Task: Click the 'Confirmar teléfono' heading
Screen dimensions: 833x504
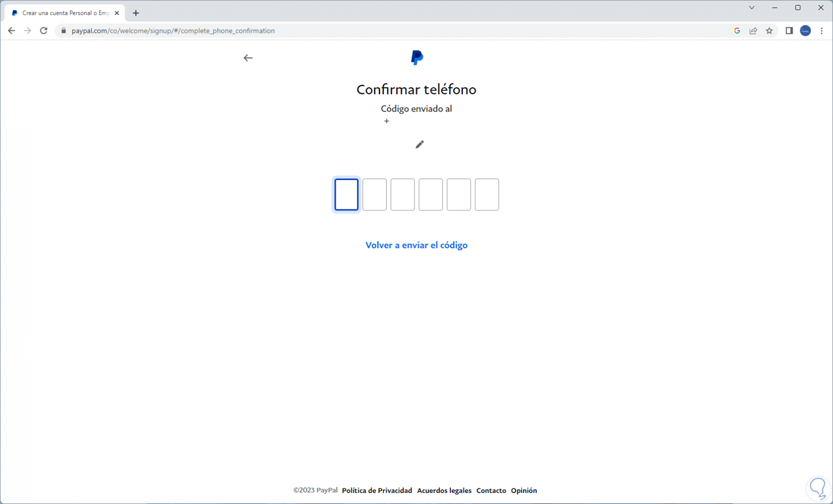Action: click(x=416, y=89)
